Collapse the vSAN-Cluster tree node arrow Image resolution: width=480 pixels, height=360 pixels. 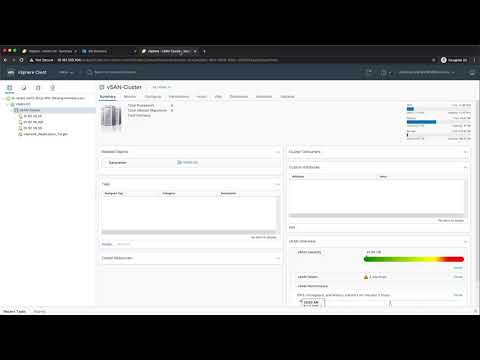(12, 110)
